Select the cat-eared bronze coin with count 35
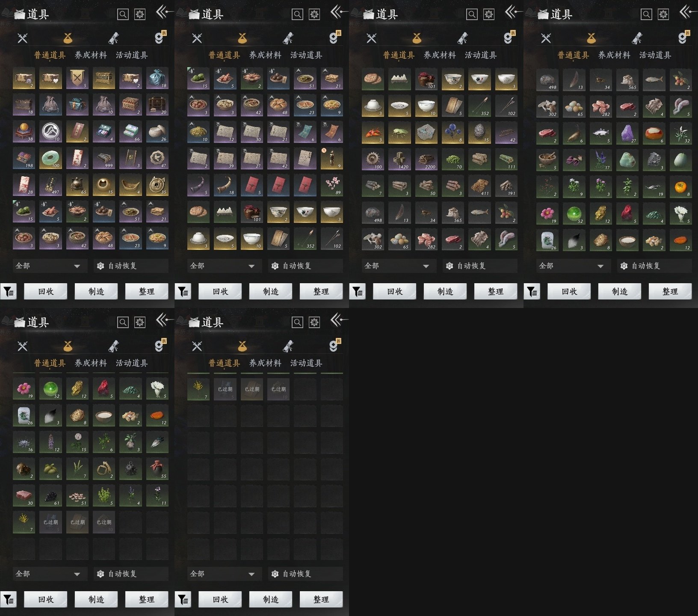This screenshot has height=616, width=698. (157, 184)
